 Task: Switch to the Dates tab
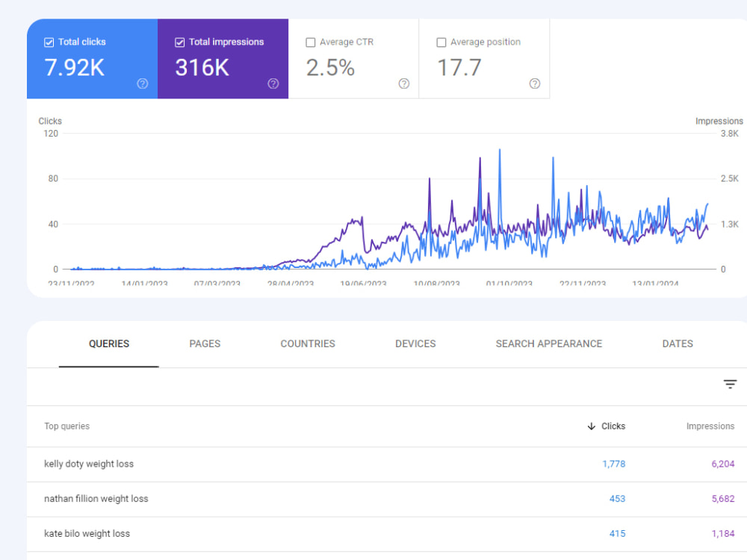point(678,343)
